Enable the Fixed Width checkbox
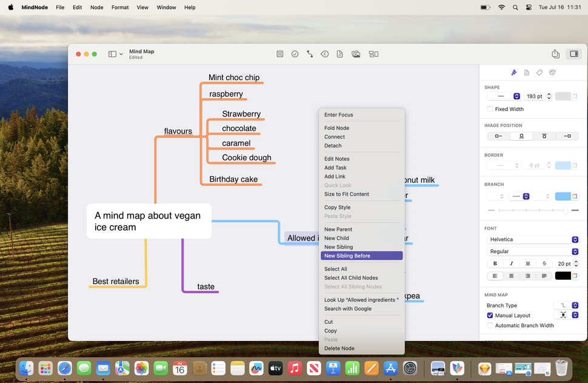 (x=490, y=109)
